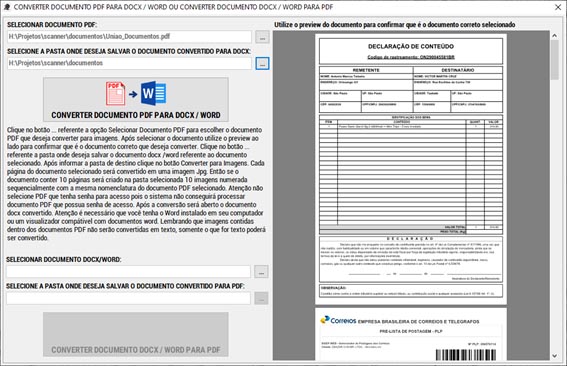Click the preview scrollbar up arrow

[554, 35]
